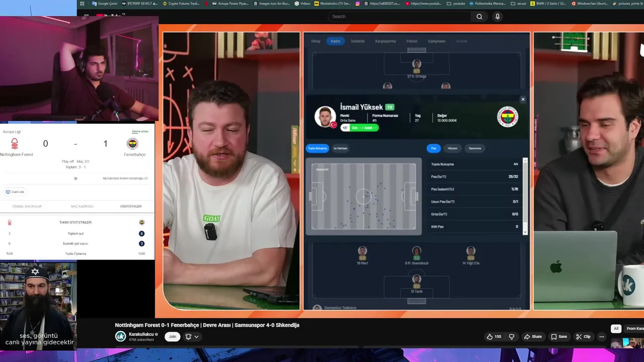Click the İsabetli şut sayısı stat row
This screenshot has height=362, width=644.
point(75,243)
